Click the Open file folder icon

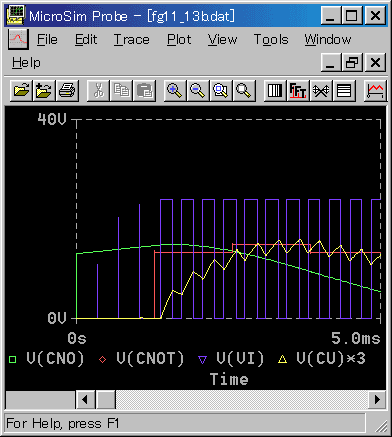[21, 90]
